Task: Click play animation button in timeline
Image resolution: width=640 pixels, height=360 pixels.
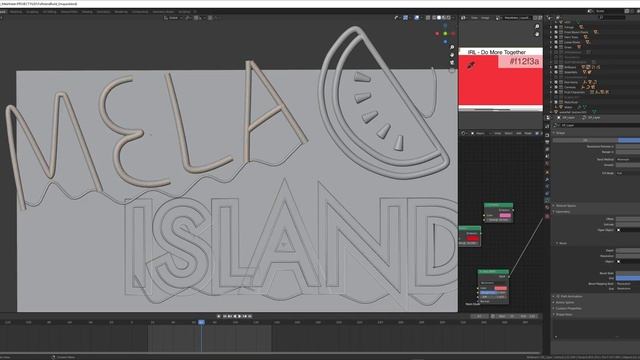Action: [x=239, y=316]
